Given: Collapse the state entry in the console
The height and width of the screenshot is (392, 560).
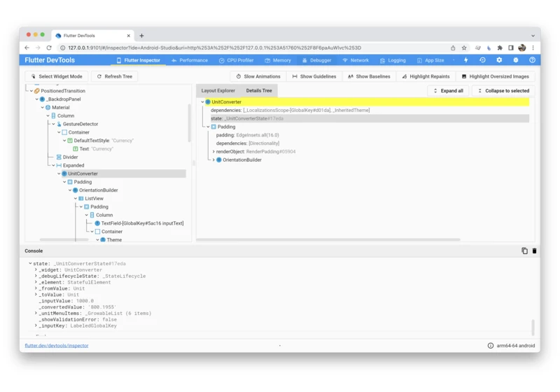Looking at the screenshot, I should (30, 263).
